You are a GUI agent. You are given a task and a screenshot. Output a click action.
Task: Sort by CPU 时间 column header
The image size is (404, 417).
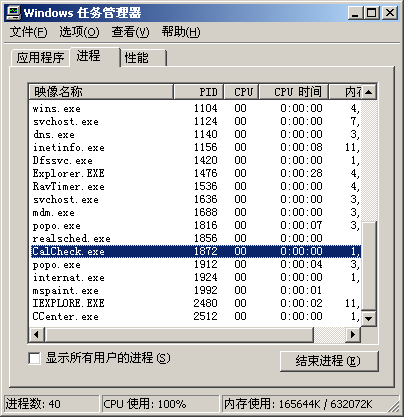pos(294,92)
